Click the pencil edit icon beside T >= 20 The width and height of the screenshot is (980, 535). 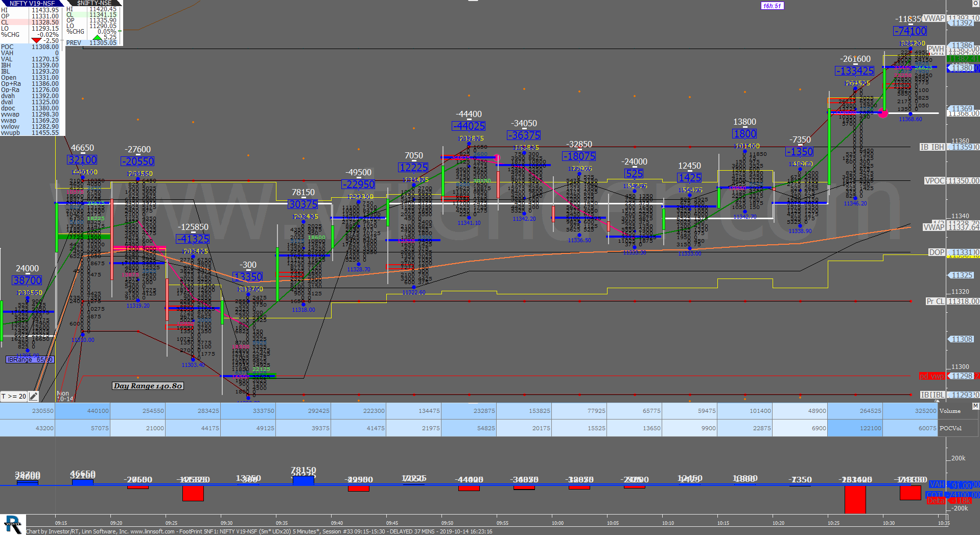[x=34, y=396]
